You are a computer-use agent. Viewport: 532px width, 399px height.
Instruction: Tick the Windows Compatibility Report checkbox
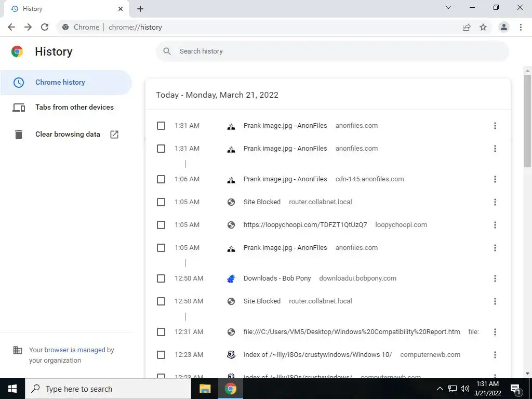[161, 332]
